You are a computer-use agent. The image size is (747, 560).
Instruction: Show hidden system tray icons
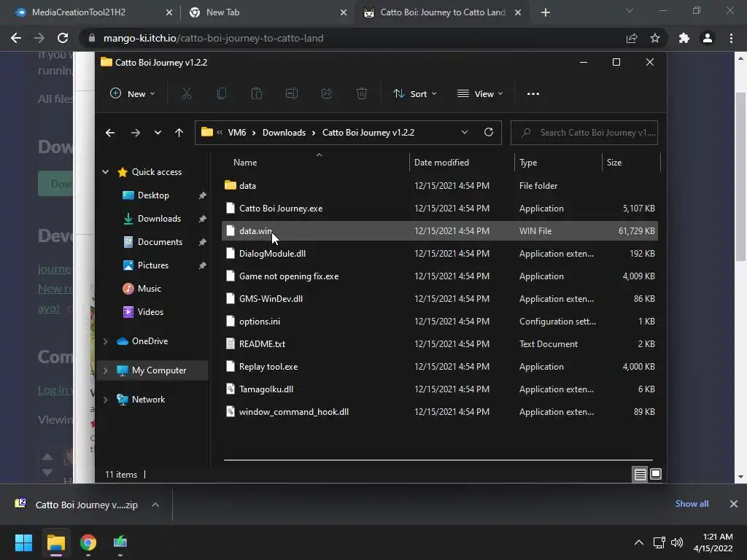pyautogui.click(x=639, y=542)
